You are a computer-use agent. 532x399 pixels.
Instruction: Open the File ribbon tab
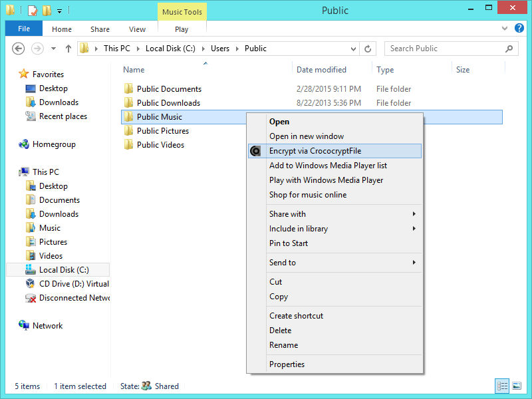24,29
